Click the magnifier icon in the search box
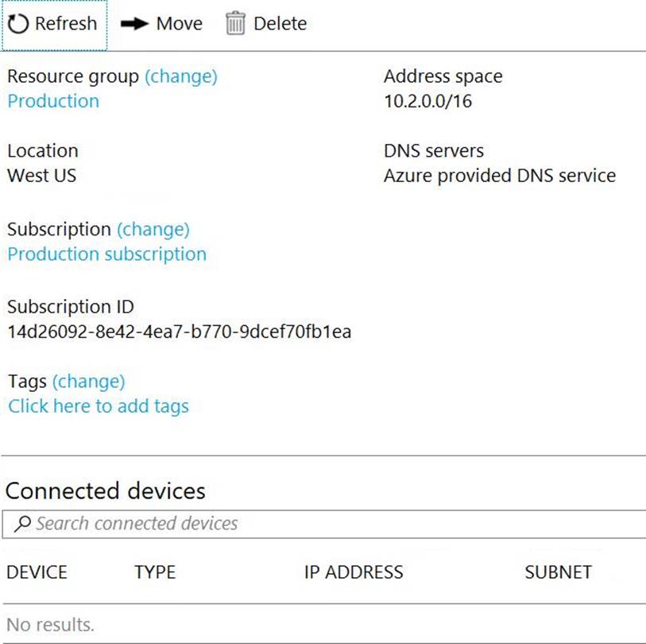This screenshot has height=644, width=646. 23,524
